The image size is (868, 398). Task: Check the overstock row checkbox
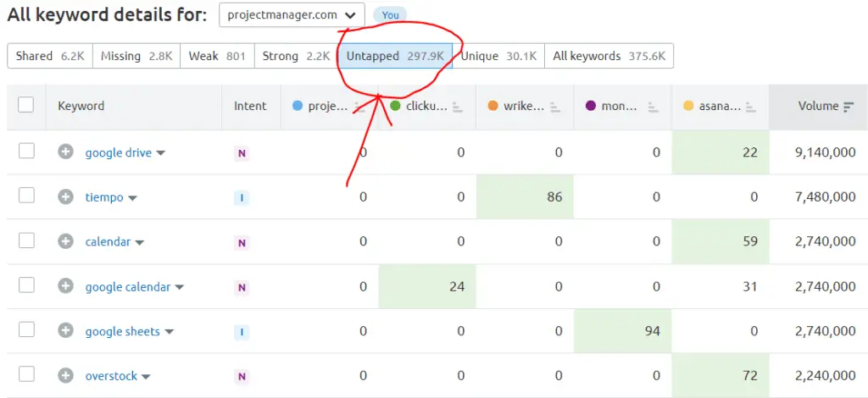(x=26, y=374)
